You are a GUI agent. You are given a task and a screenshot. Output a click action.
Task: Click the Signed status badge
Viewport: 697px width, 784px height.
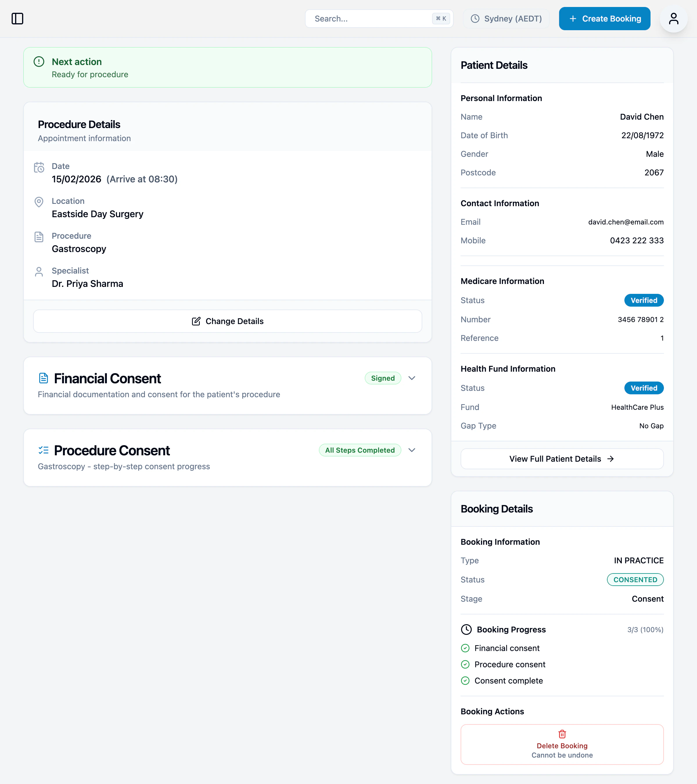click(x=382, y=378)
